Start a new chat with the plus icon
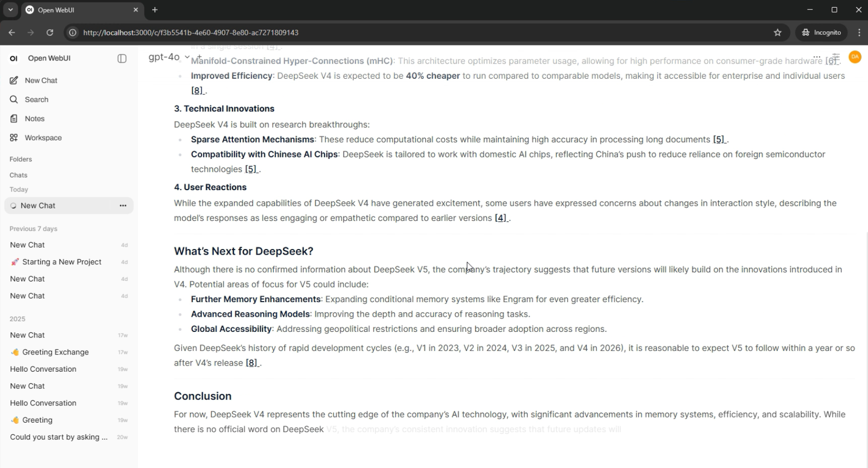 click(x=199, y=57)
